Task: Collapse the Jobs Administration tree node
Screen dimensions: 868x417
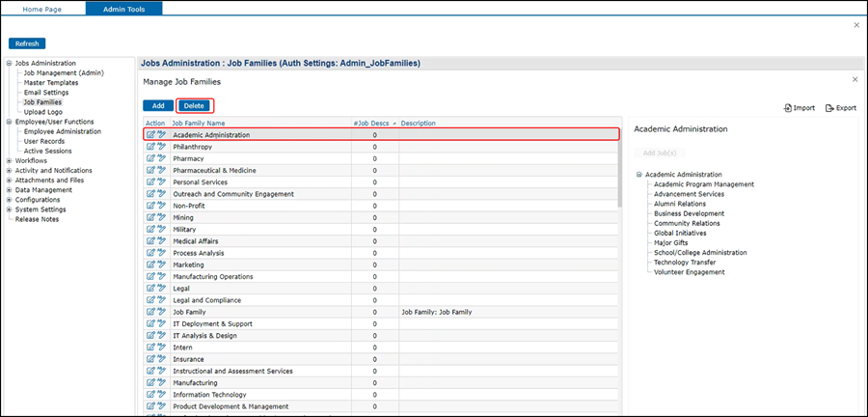Action: (9, 64)
